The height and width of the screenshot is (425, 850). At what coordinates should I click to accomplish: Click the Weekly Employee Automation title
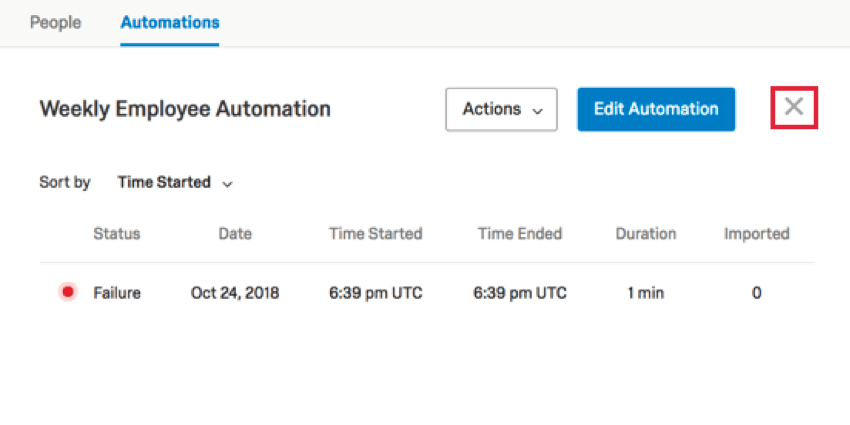click(x=185, y=110)
